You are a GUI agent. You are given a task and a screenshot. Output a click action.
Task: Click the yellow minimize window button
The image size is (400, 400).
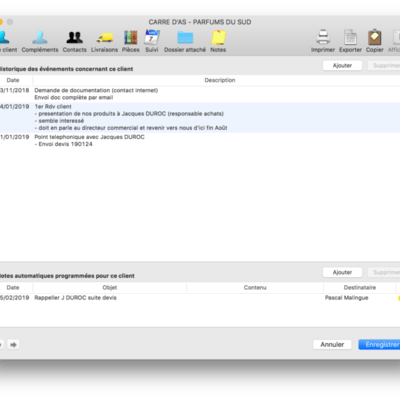[x=1, y=22]
